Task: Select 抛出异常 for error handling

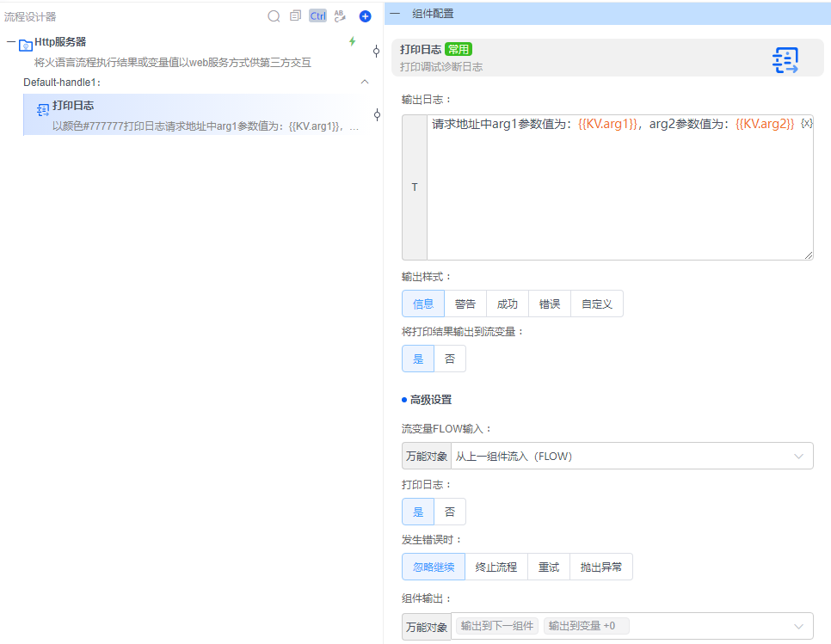Action: tap(600, 567)
